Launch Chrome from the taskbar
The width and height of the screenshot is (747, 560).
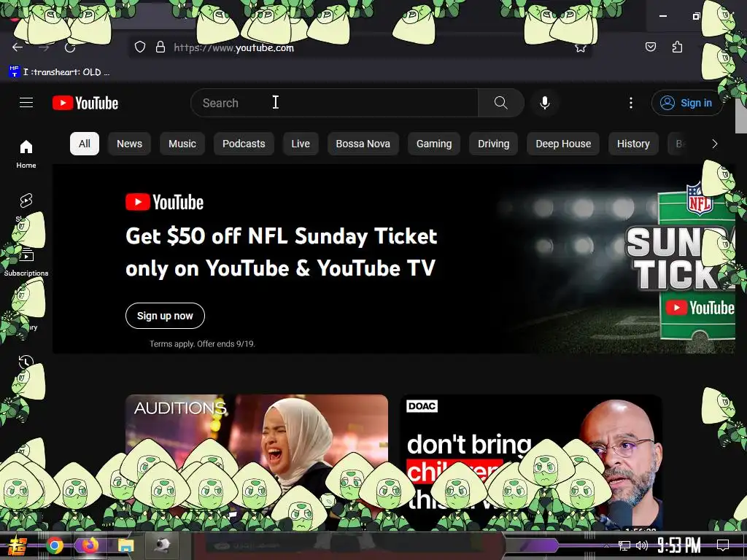click(54, 545)
